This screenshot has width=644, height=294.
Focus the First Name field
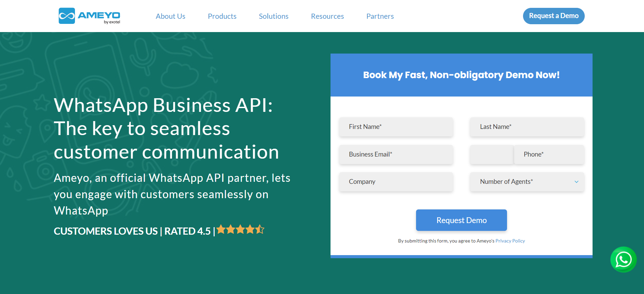pyautogui.click(x=396, y=127)
